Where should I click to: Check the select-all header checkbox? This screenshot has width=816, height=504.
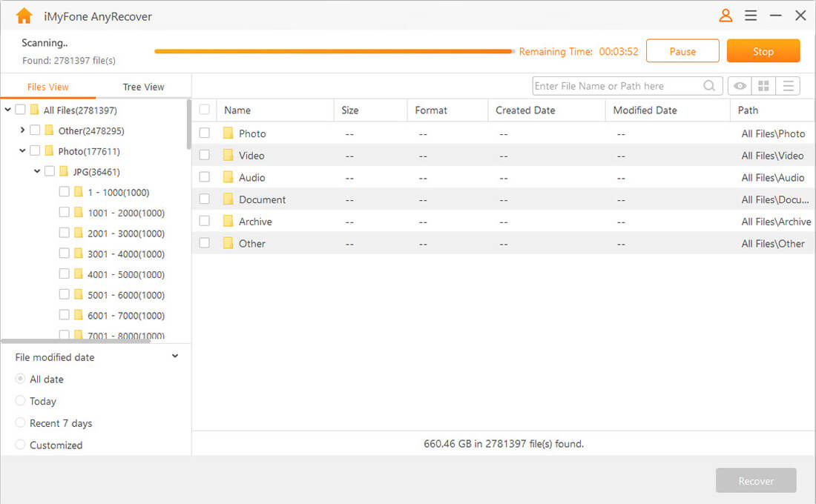pyautogui.click(x=204, y=110)
